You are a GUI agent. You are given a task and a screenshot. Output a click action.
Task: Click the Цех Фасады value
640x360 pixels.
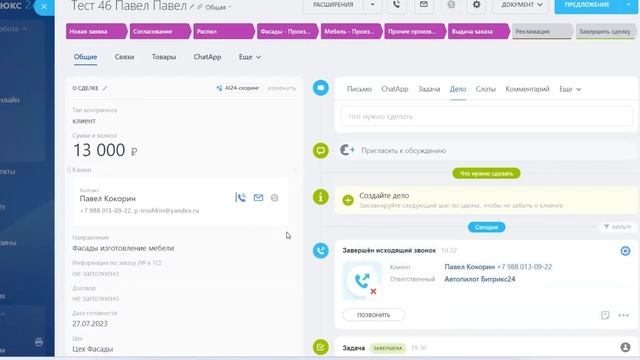93,349
